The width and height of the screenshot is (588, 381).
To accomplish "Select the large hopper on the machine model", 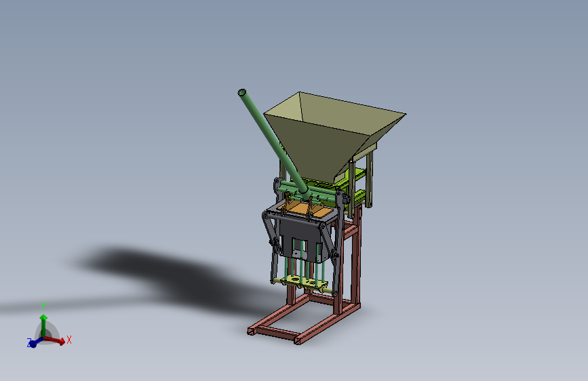I will pyautogui.click(x=335, y=137).
